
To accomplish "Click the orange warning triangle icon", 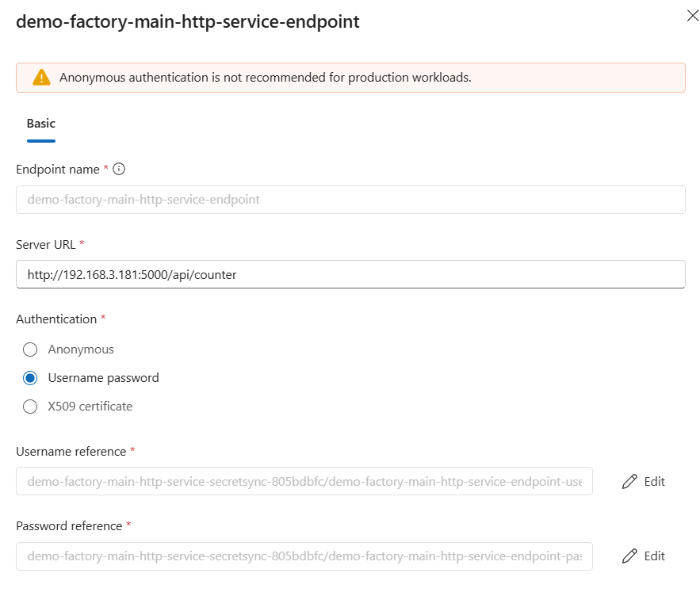I will tap(41, 78).
